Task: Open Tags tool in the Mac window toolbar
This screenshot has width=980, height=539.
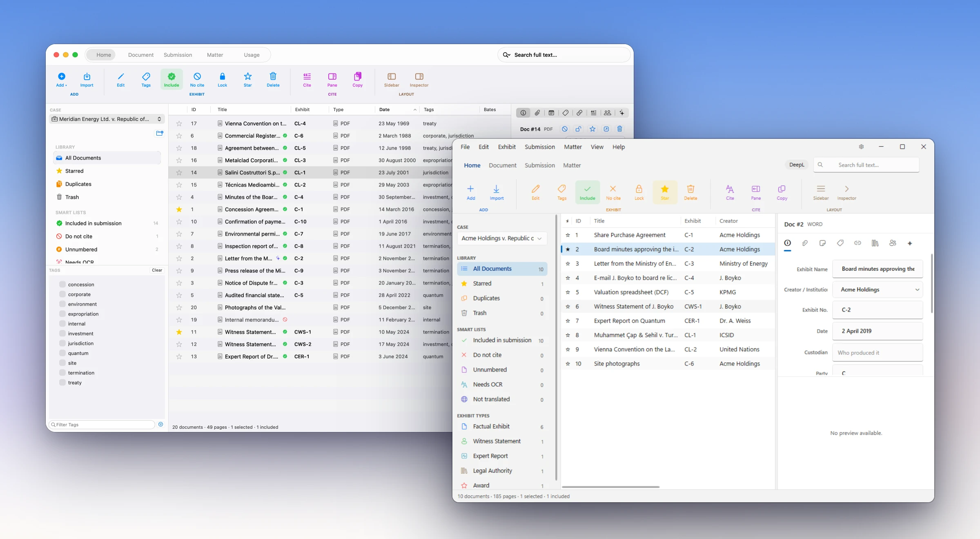Action: tap(146, 80)
